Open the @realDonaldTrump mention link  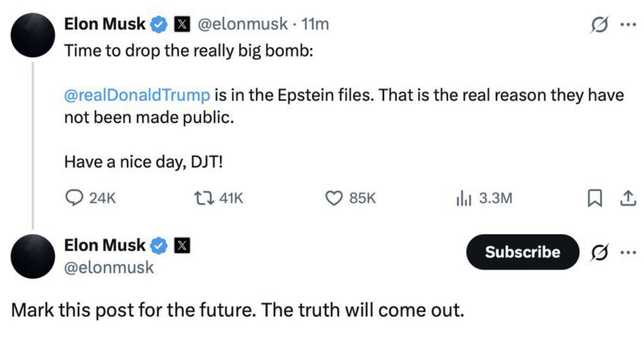pyautogui.click(x=137, y=96)
